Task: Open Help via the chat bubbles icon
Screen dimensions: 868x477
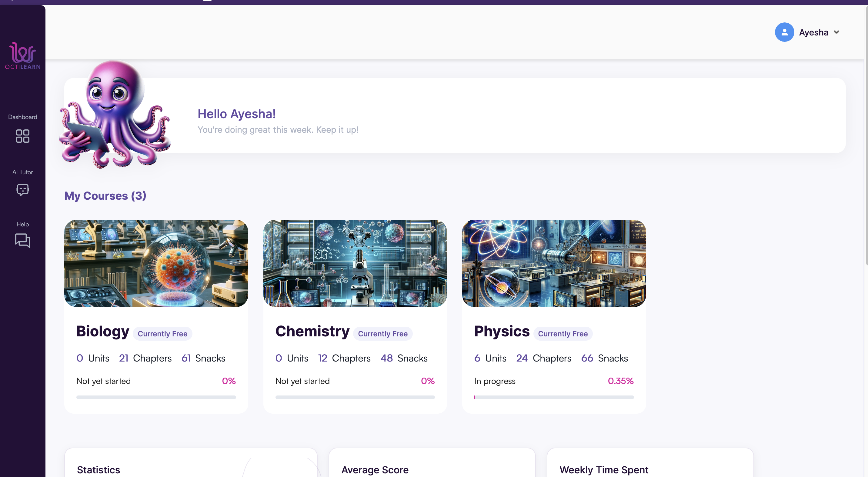Action: pos(22,241)
